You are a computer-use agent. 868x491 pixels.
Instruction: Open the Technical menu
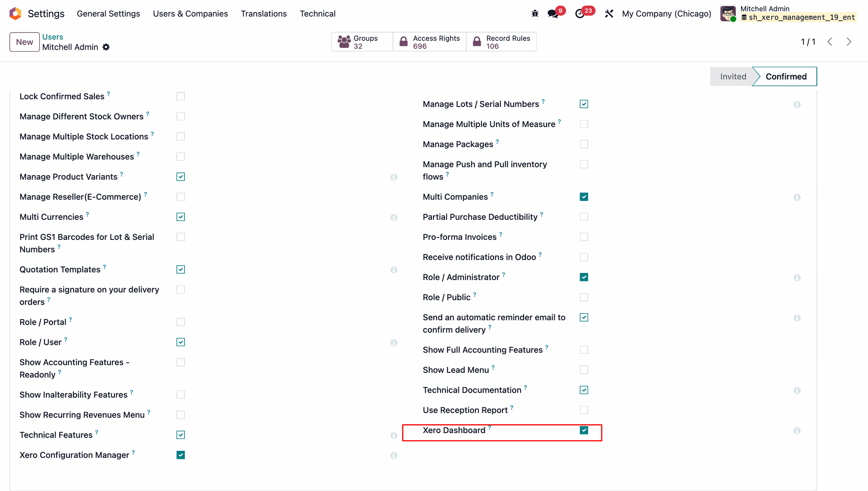tap(317, 14)
